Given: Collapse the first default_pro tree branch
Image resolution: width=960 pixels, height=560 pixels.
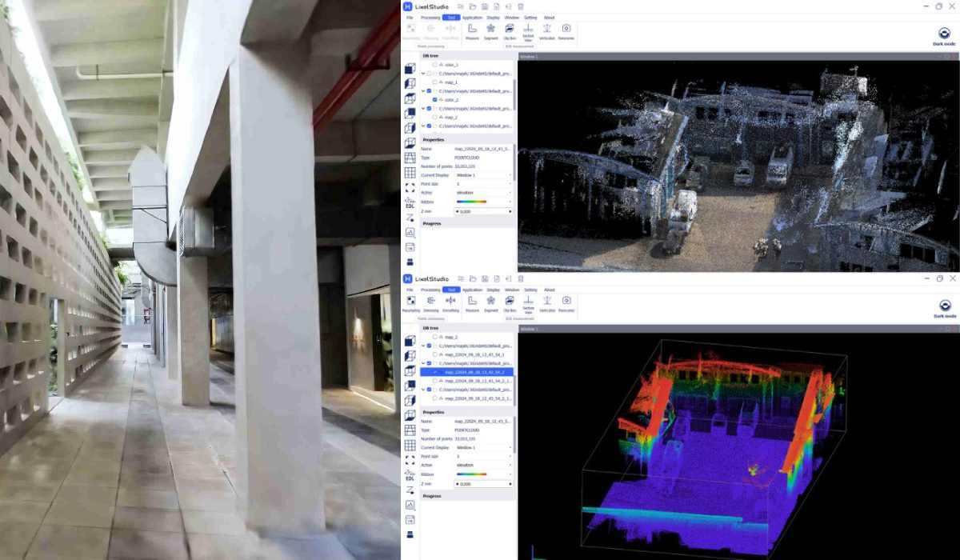Looking at the screenshot, I should point(423,72).
